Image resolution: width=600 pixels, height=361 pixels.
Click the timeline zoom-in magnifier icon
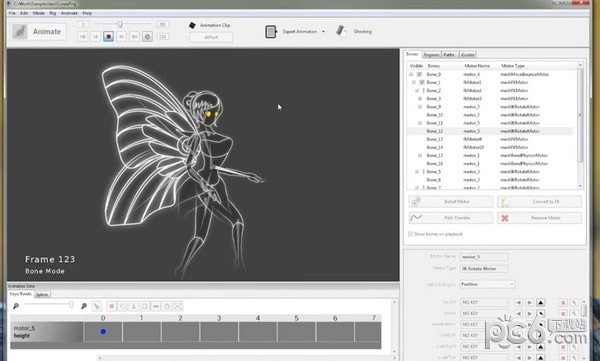click(84, 306)
